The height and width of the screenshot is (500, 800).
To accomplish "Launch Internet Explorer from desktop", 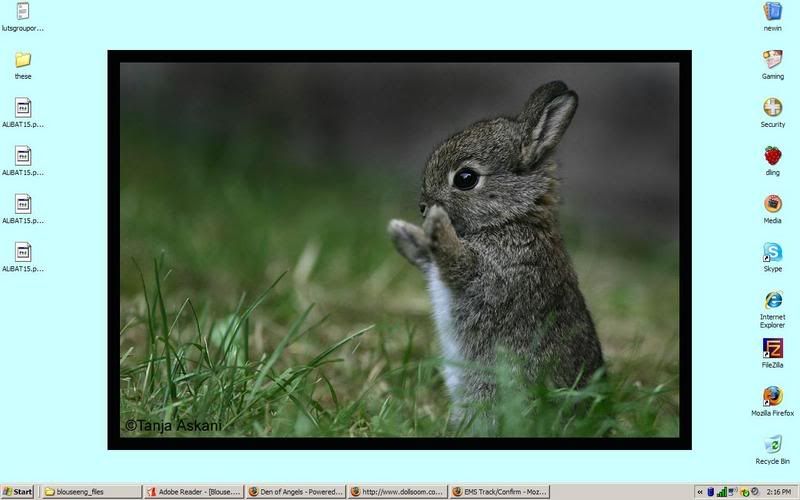I will coord(772,300).
